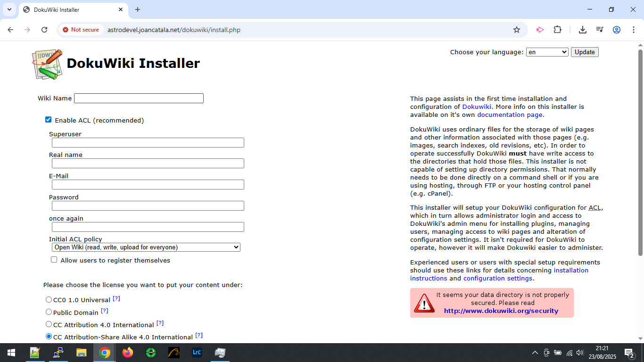This screenshot has height=362, width=644.
Task: Select CC0 1.0 Universal license
Action: coord(49,299)
